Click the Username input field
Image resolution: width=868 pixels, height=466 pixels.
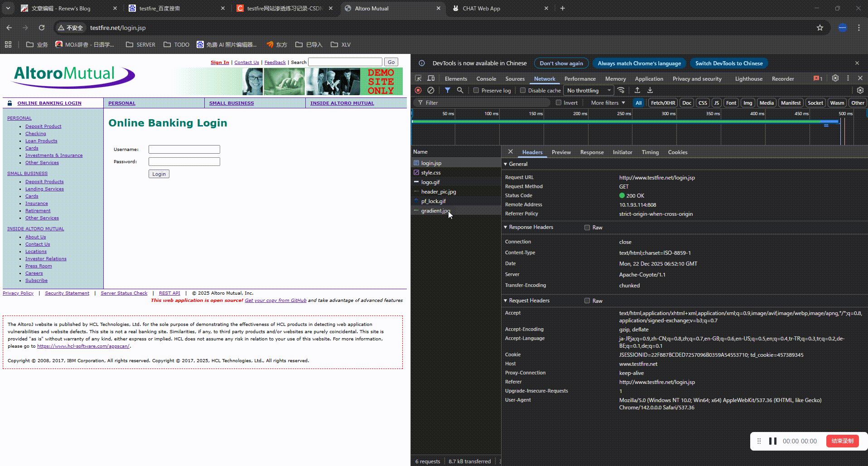tap(184, 149)
